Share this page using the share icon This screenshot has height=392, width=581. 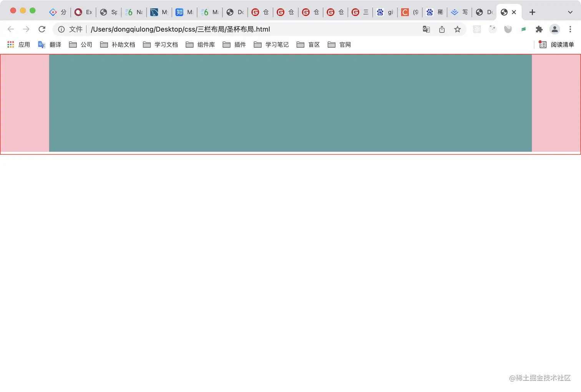click(442, 29)
